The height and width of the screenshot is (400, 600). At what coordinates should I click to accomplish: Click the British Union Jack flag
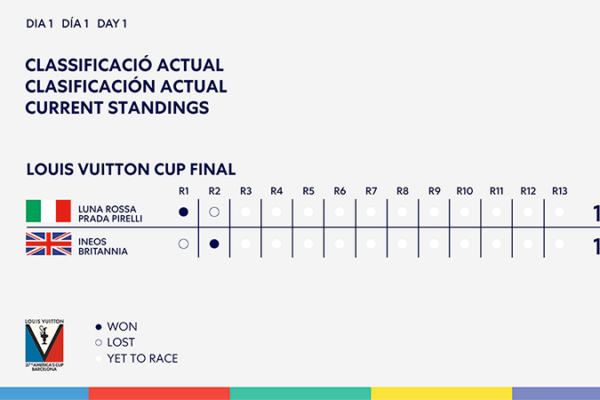click(x=48, y=243)
